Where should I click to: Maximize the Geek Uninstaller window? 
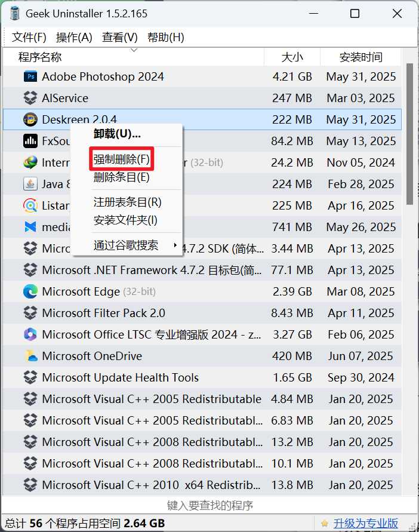click(355, 14)
